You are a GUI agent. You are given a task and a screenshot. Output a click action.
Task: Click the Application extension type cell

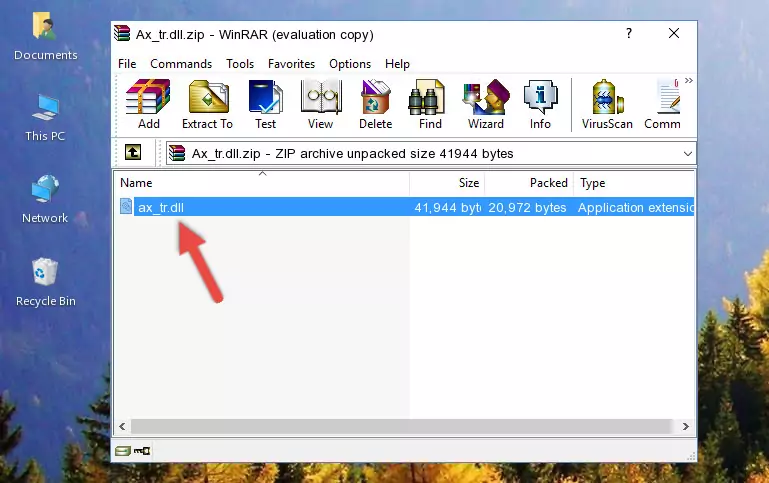[636, 207]
